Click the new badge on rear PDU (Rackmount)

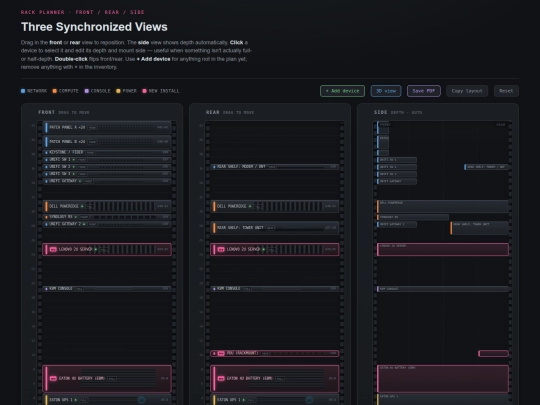coord(221,353)
